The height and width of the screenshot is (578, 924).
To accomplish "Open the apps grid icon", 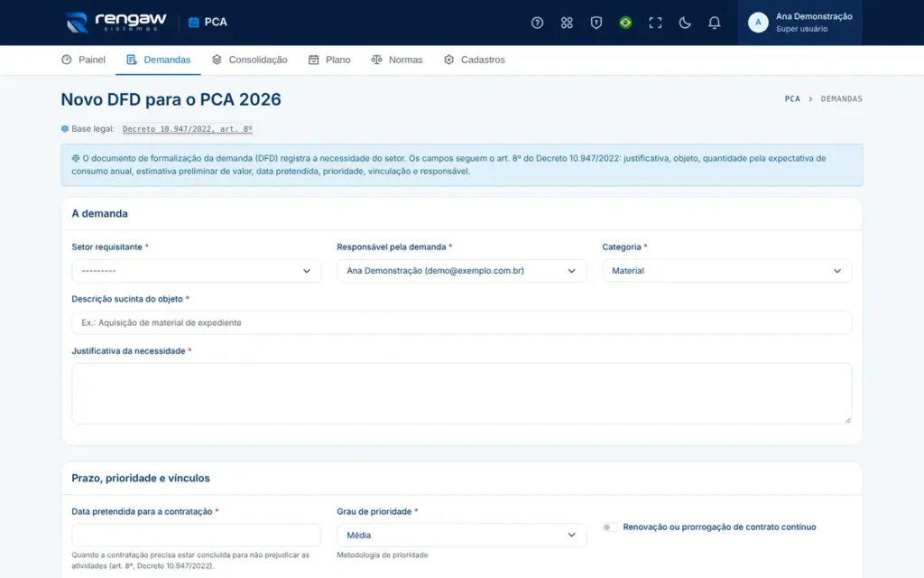I will (x=567, y=23).
